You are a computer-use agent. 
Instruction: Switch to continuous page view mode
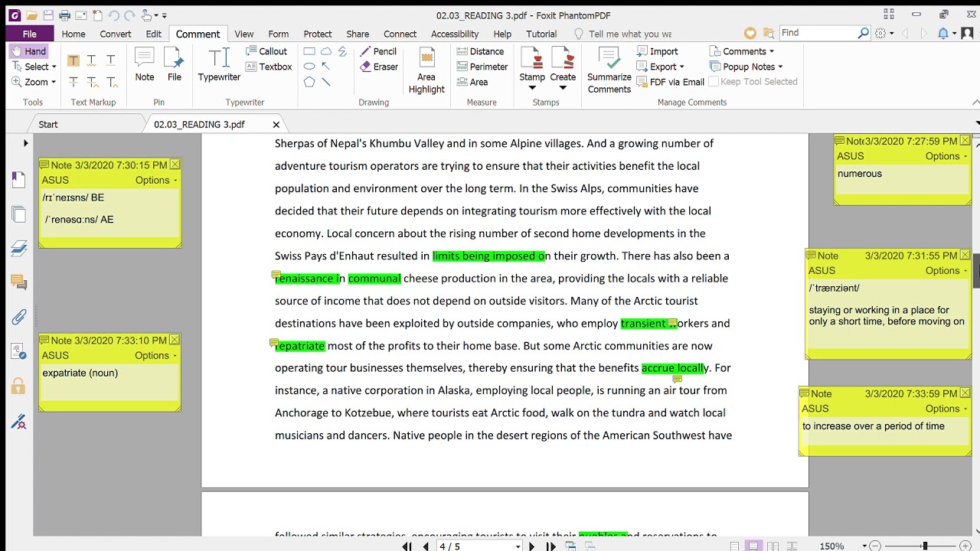click(754, 546)
